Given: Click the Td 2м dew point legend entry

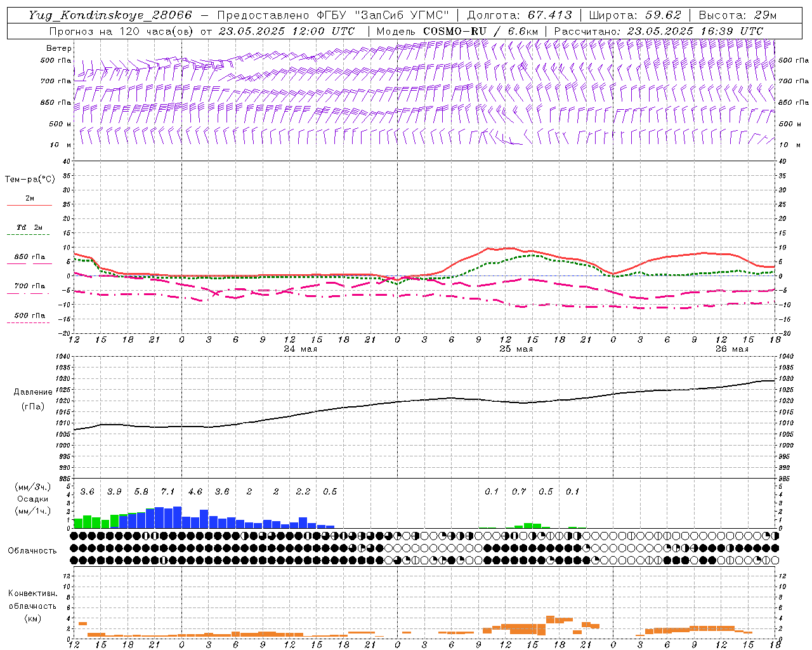Looking at the screenshot, I should 30,227.
